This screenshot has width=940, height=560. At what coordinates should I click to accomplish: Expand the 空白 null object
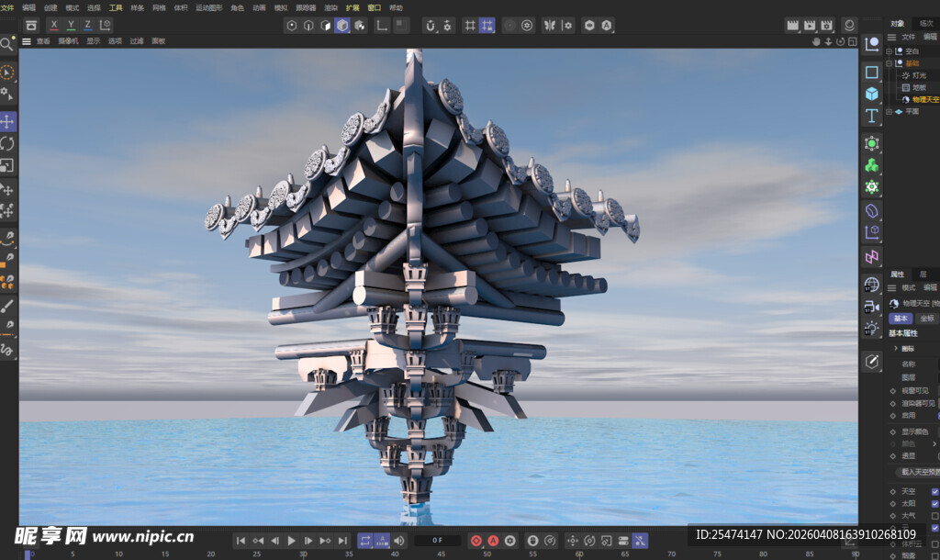(x=889, y=51)
